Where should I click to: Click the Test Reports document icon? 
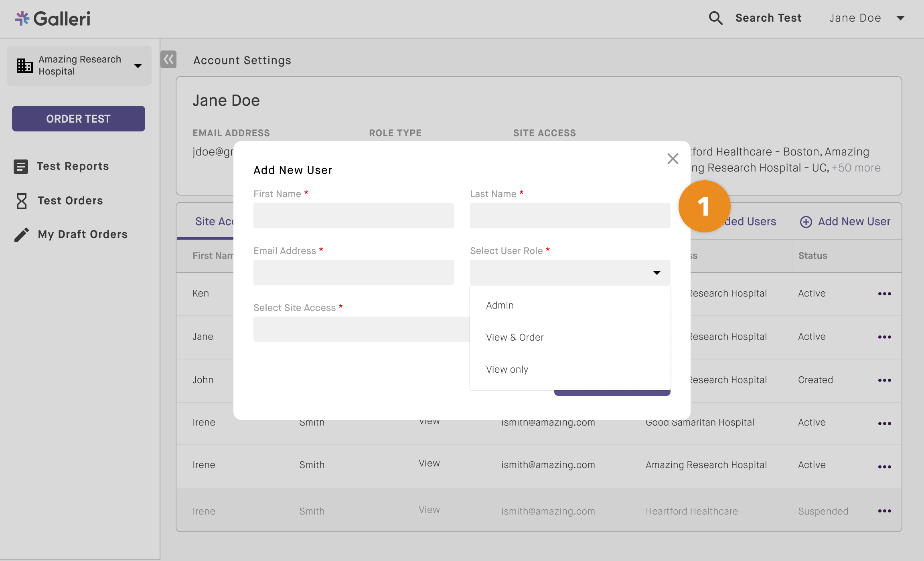click(21, 166)
